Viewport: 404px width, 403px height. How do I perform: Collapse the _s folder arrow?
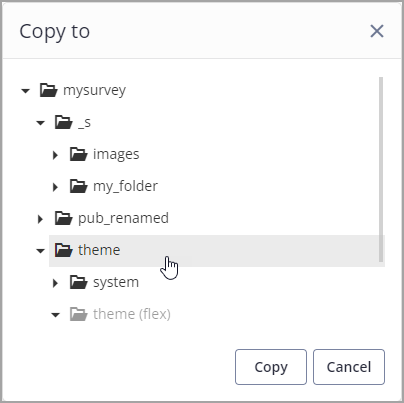[40, 123]
